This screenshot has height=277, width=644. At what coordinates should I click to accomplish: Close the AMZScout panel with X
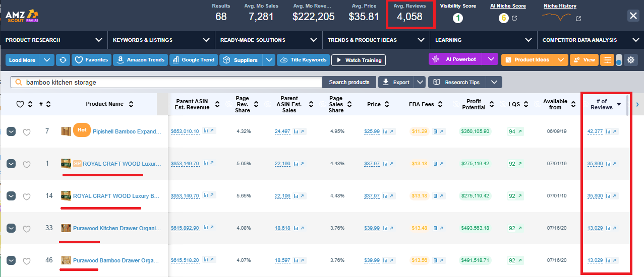pyautogui.click(x=633, y=16)
